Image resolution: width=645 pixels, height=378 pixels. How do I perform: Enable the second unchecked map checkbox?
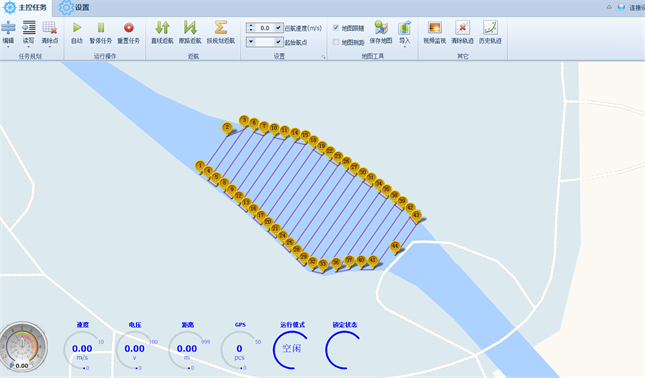336,42
